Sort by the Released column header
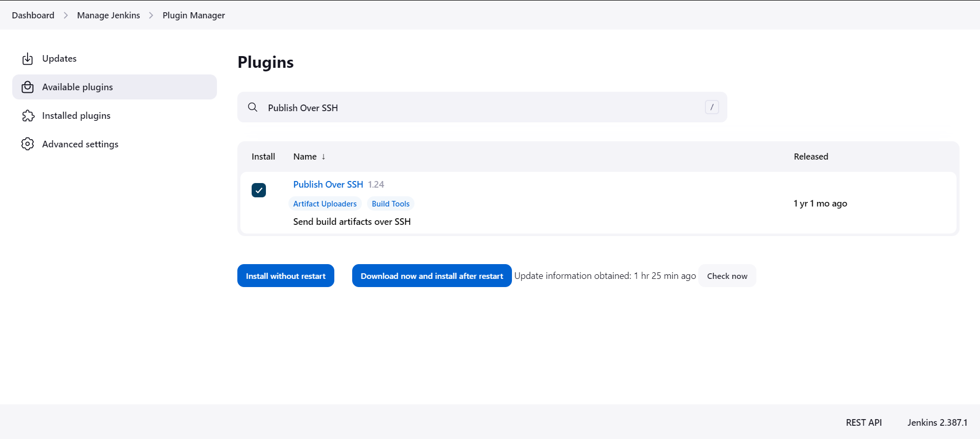 [811, 157]
